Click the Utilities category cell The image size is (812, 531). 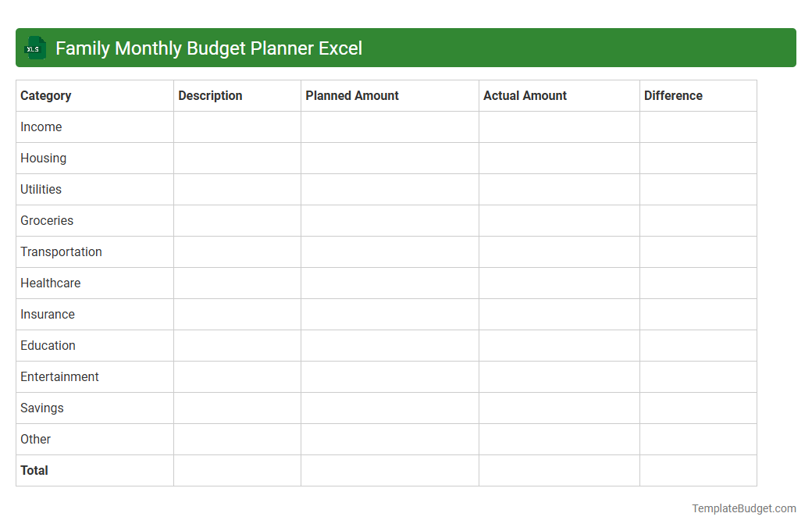pos(41,189)
